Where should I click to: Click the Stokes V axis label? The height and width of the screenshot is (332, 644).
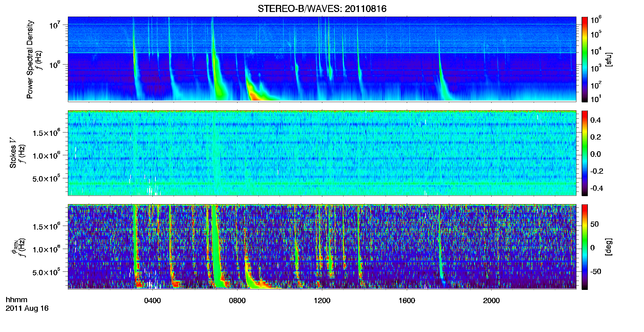[13, 153]
